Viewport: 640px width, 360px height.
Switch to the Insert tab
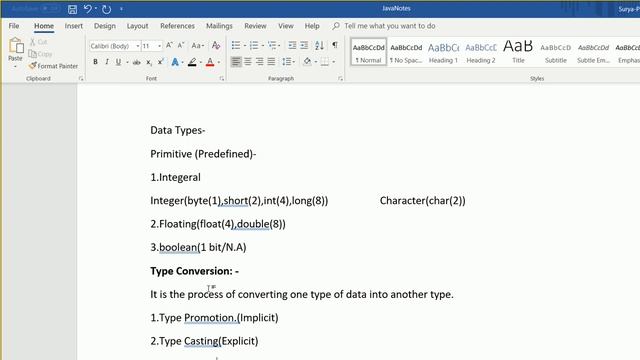click(73, 26)
